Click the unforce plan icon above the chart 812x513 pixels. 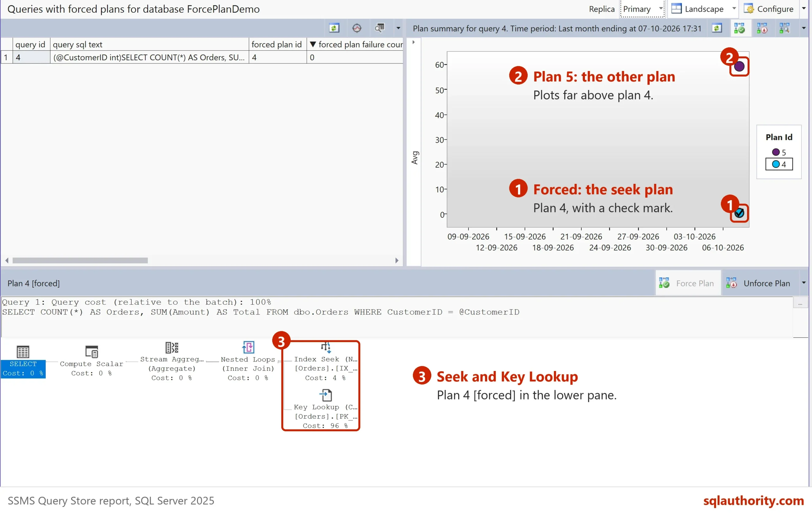(x=762, y=28)
